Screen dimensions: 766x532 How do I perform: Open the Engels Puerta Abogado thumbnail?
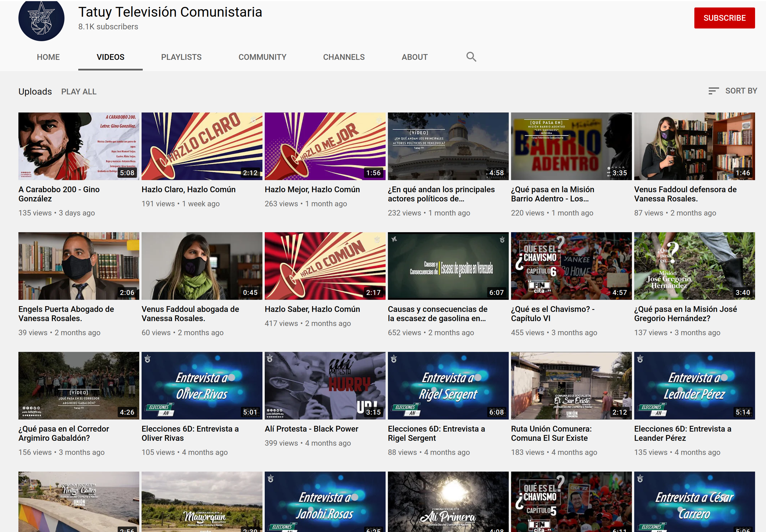[79, 266]
